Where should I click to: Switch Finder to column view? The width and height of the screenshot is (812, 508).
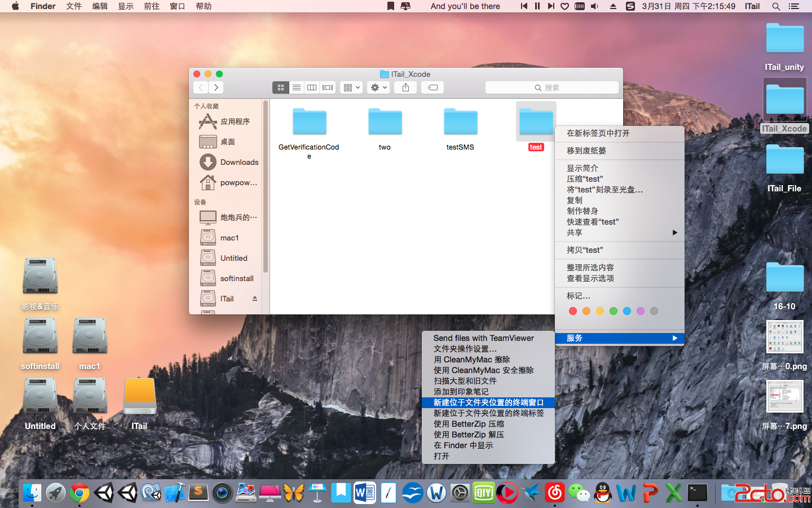[x=312, y=87]
